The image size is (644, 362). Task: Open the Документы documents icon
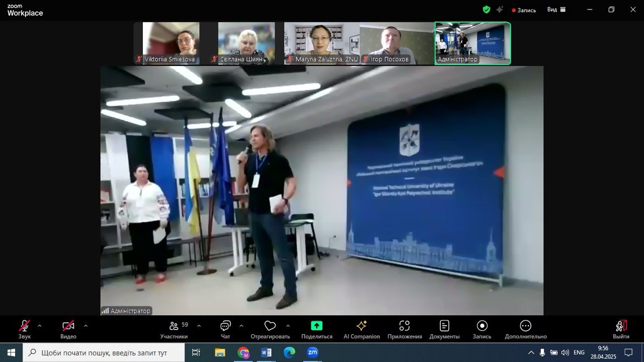tap(444, 326)
